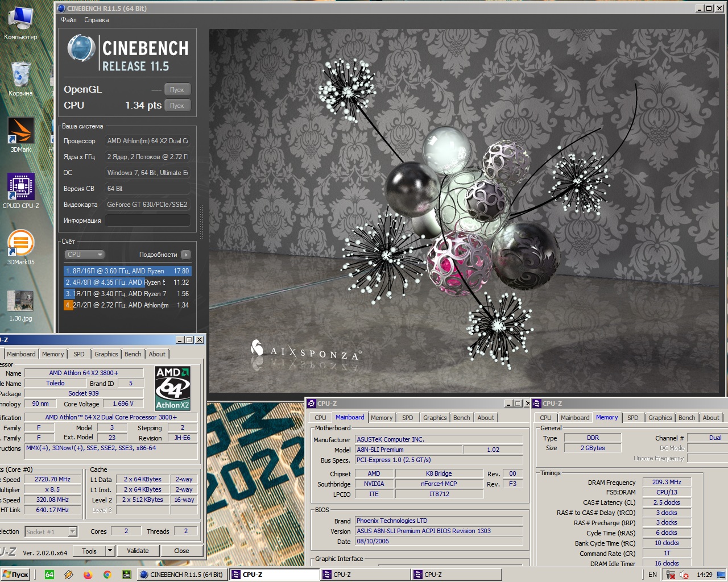728x582 pixels.
Task: Click the Core Speed value 2720.70 MHz
Action: (x=52, y=479)
